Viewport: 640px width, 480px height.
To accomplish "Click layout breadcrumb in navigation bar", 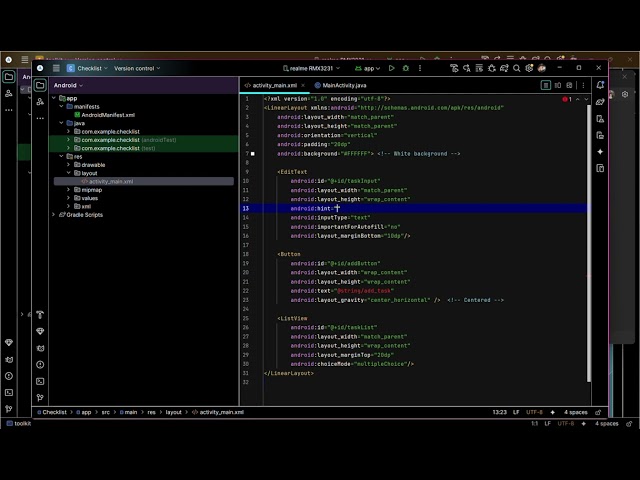I will pos(173,412).
